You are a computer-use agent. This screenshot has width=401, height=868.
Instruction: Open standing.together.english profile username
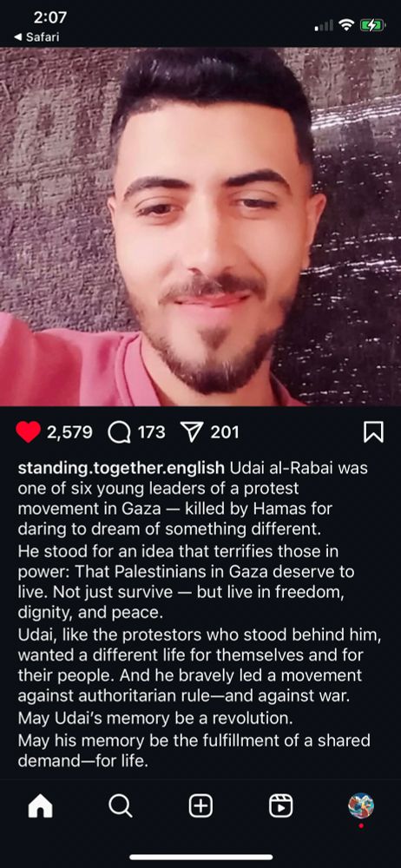point(122,468)
